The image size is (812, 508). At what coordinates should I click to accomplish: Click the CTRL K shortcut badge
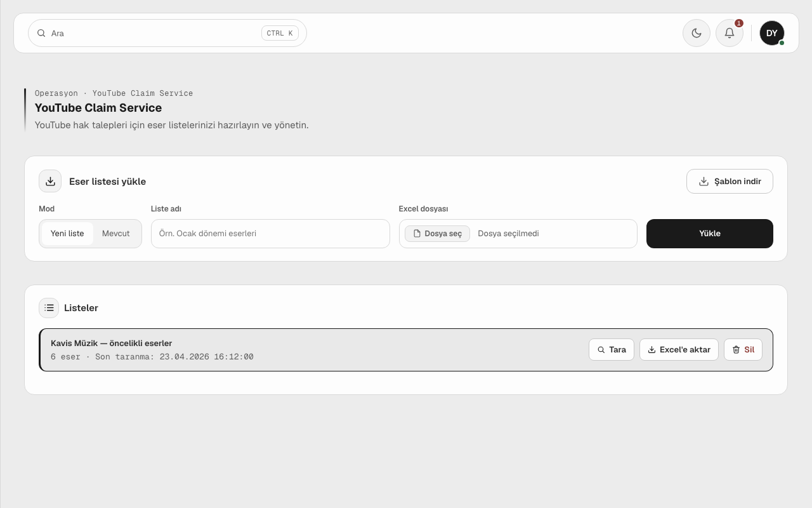pos(280,33)
